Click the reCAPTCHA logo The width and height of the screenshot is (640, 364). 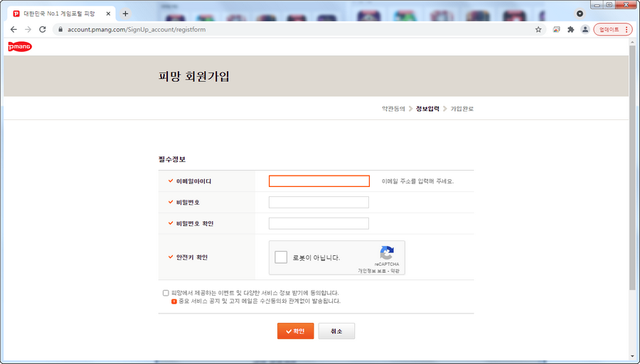click(387, 253)
